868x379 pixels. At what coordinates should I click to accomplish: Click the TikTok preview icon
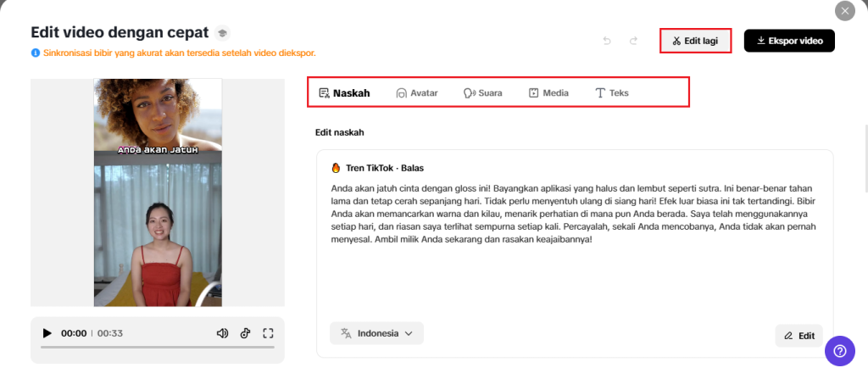click(245, 333)
